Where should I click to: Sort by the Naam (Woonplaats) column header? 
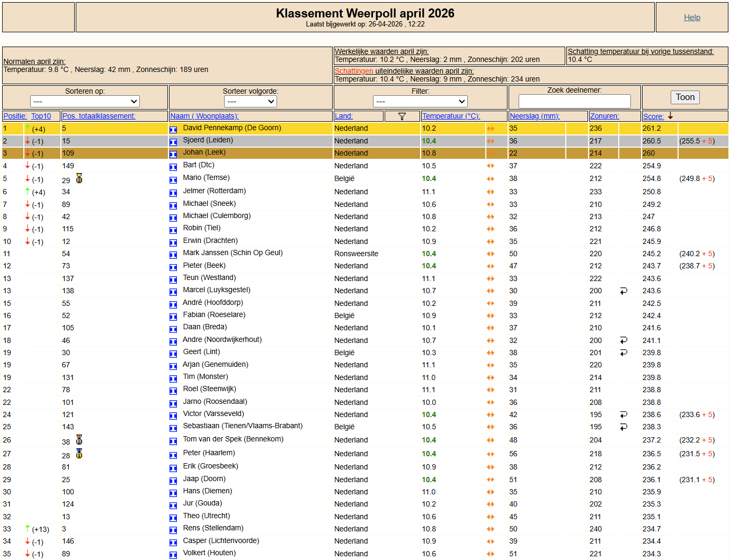204,116
